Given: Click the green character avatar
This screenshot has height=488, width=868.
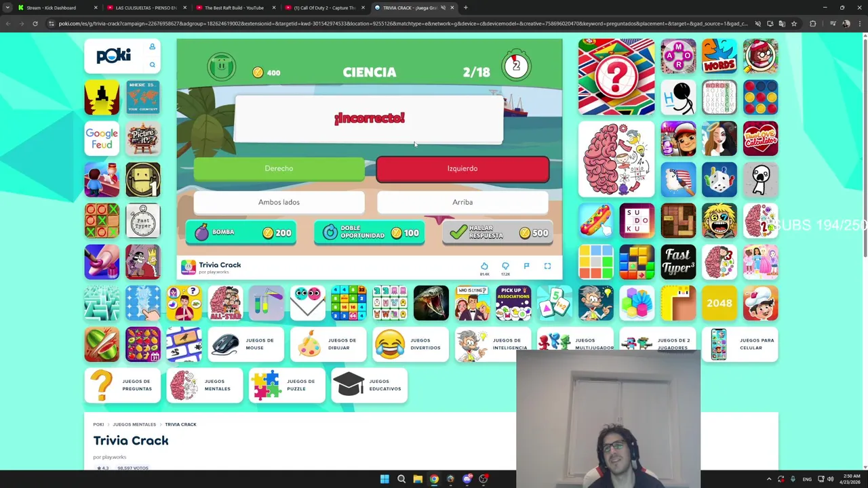Looking at the screenshot, I should pyautogui.click(x=221, y=68).
